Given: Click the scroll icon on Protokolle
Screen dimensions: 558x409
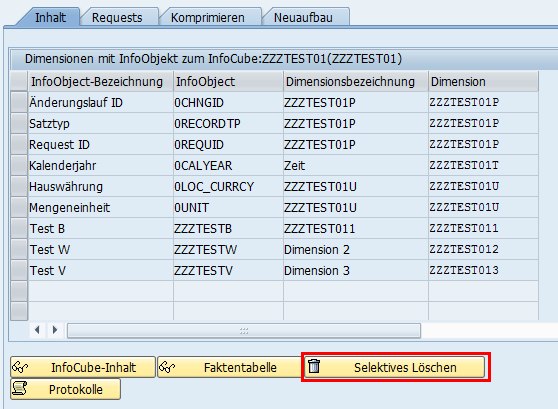Looking at the screenshot, I should pyautogui.click(x=20, y=389).
